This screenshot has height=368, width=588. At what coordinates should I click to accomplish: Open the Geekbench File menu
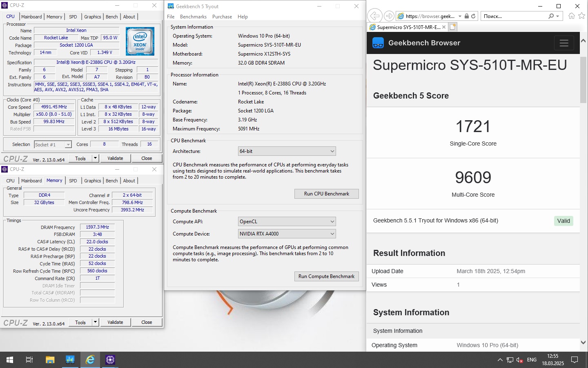(x=171, y=17)
